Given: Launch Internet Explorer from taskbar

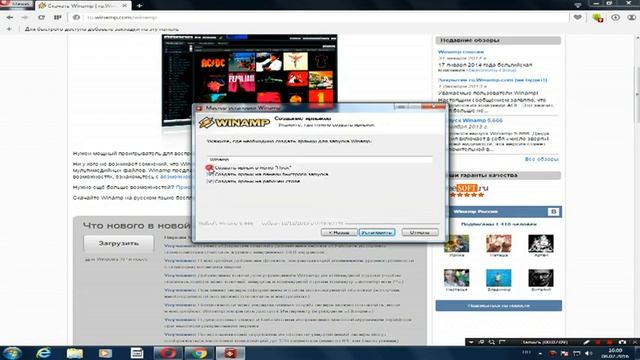Looking at the screenshot, I should click(43, 353).
